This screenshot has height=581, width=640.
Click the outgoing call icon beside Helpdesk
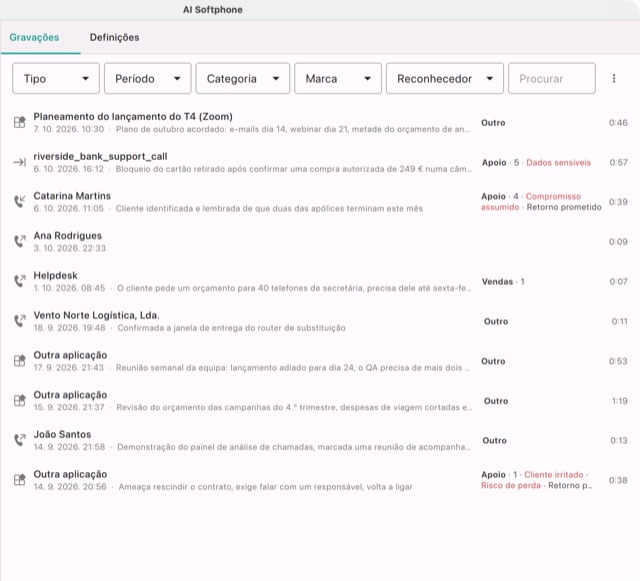coord(20,281)
